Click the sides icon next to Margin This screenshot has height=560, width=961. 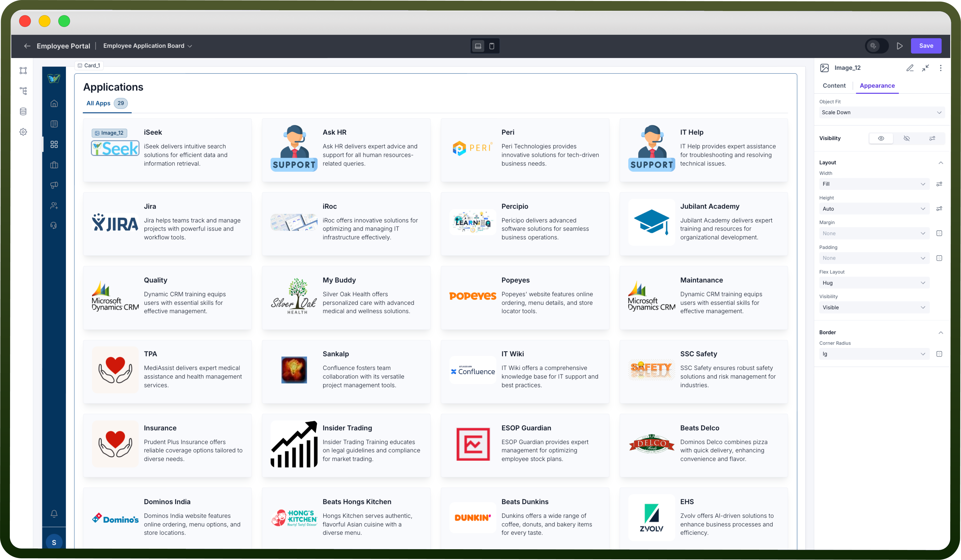tap(939, 233)
